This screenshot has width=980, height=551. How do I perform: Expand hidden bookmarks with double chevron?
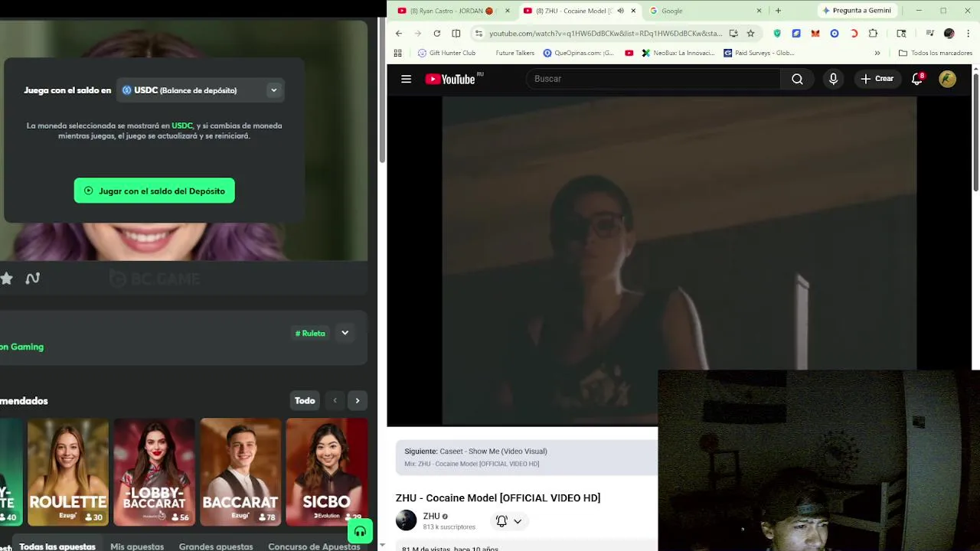pyautogui.click(x=877, y=53)
